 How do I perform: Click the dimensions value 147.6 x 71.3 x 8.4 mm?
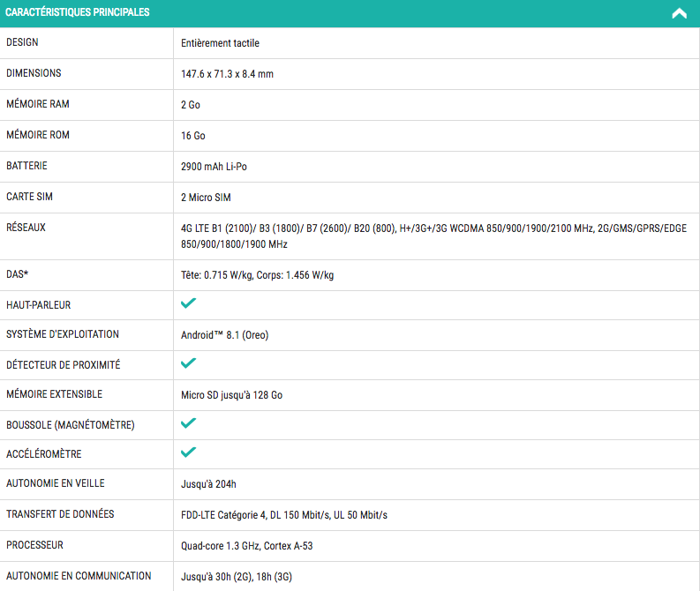click(x=227, y=74)
